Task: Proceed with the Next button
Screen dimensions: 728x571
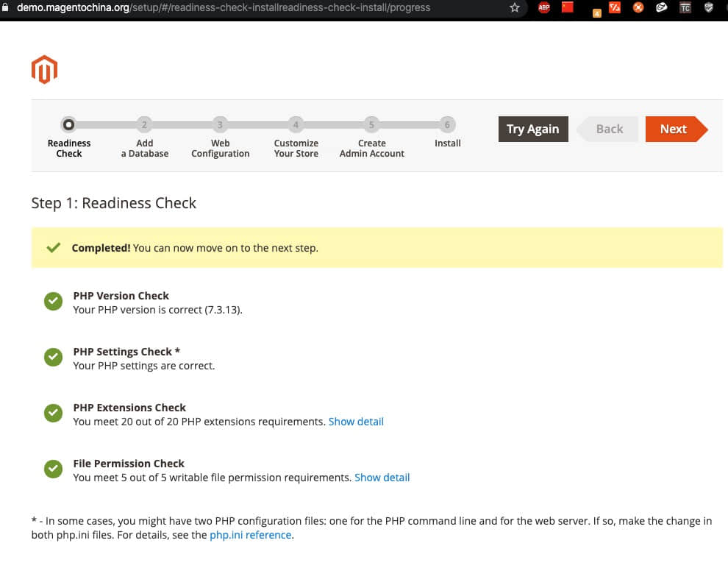Action: pyautogui.click(x=676, y=130)
